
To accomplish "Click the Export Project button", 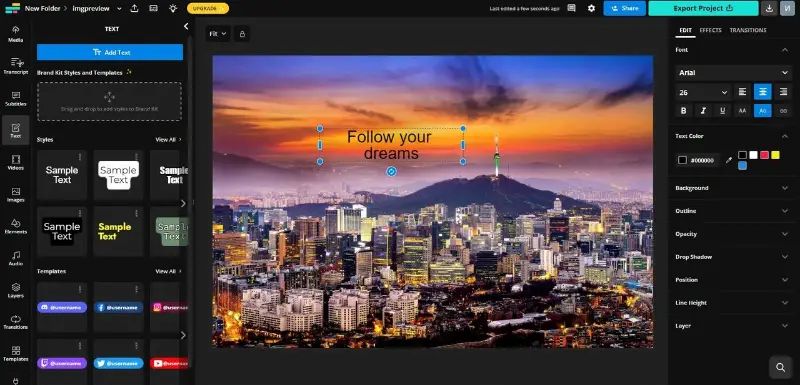I will pos(703,8).
